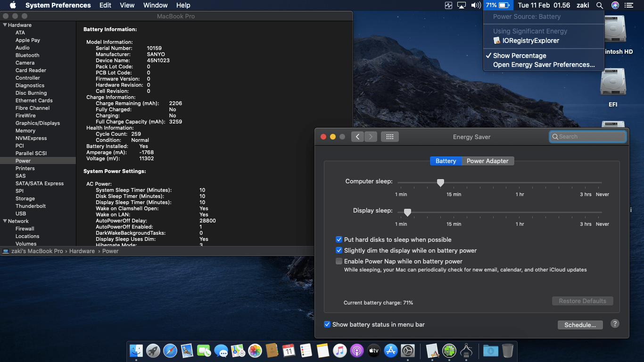This screenshot has width=644, height=362.
Task: Select USB in the hardware list
Action: coord(21,214)
